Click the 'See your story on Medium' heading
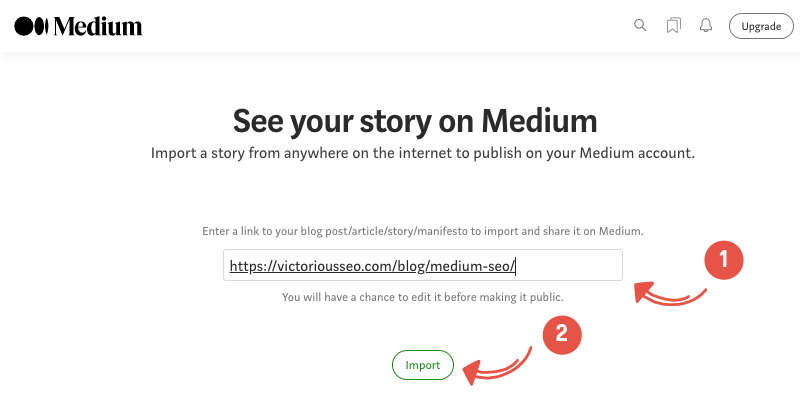 coord(415,121)
